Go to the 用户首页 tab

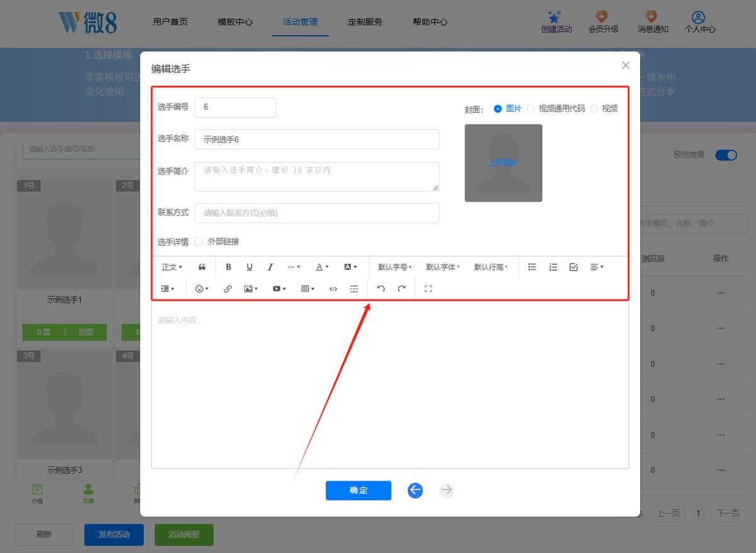coord(170,21)
